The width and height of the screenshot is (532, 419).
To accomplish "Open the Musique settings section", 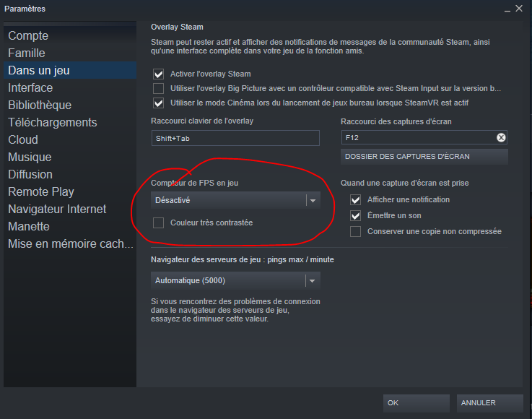I will point(70,157).
